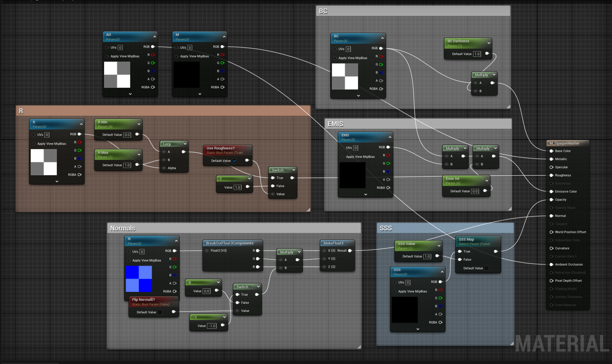612x364 pixels.
Task: Toggle Use Roughness default value checkbox
Action: tap(234, 161)
